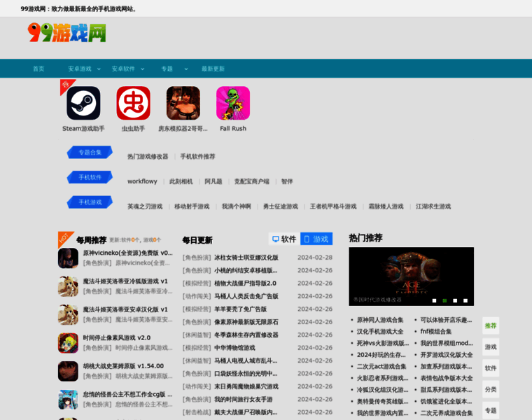Expand the 专题 menu chevron
532x420 pixels.
tap(186, 69)
